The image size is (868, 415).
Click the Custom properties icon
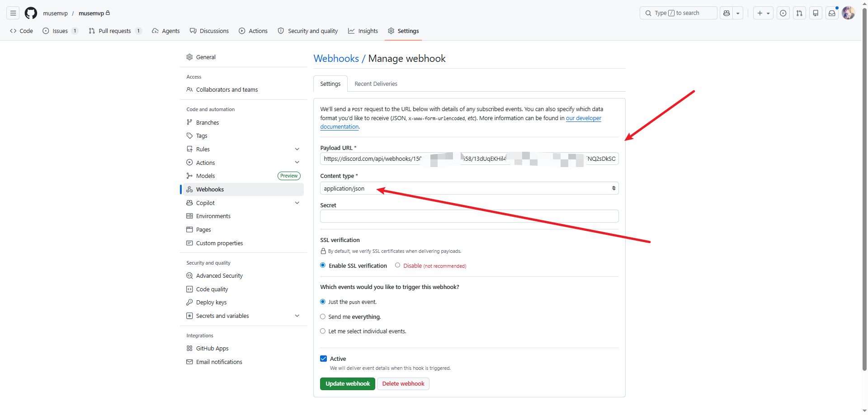(x=189, y=243)
